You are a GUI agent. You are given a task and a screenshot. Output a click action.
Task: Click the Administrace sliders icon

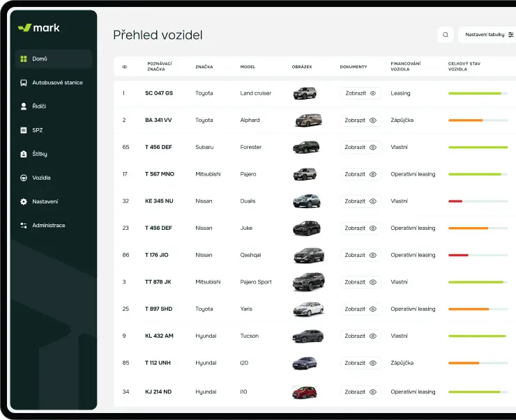24,226
